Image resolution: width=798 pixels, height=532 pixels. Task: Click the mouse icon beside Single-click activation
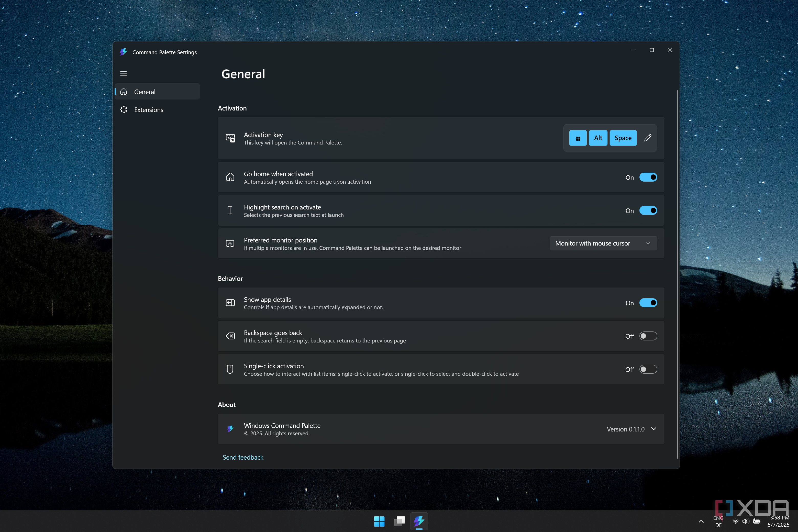[x=230, y=369]
